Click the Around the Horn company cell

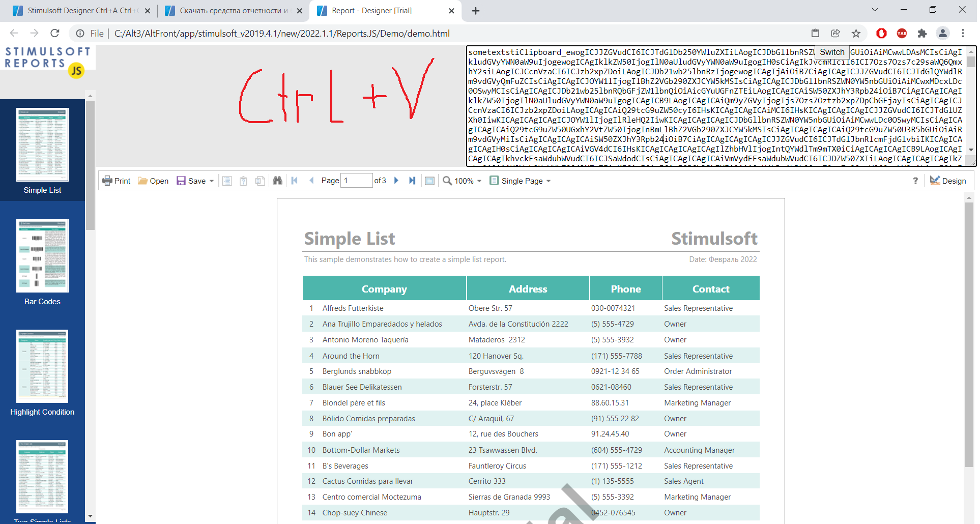(x=351, y=356)
